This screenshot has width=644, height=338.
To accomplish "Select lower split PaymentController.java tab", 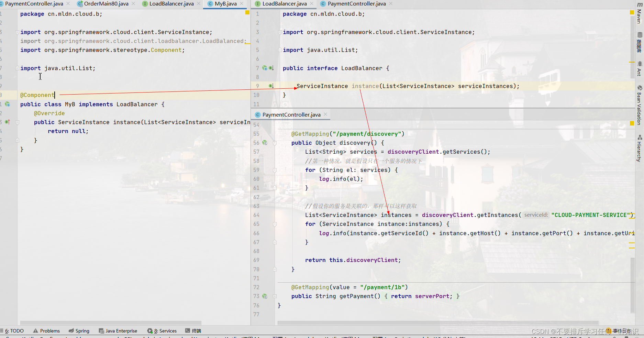I will point(291,115).
